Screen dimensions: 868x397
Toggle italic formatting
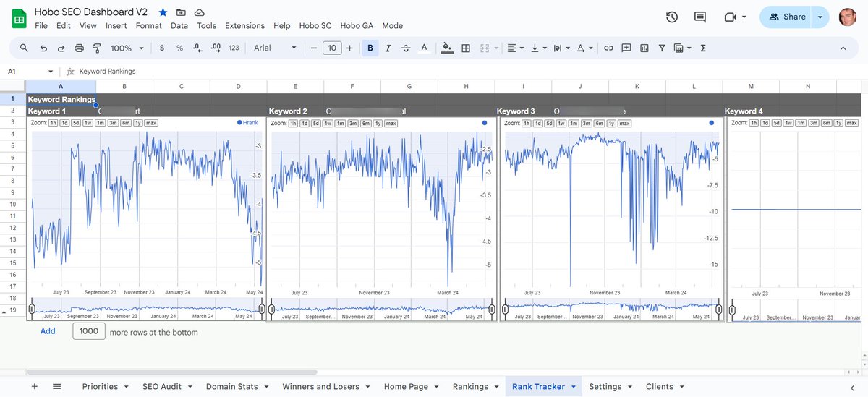click(388, 48)
